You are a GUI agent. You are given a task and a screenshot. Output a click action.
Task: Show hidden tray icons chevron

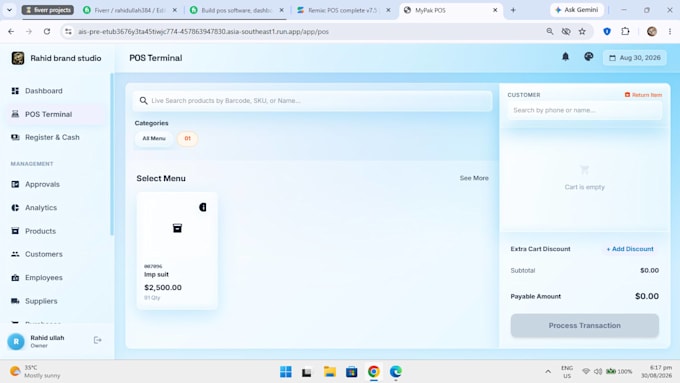point(548,372)
